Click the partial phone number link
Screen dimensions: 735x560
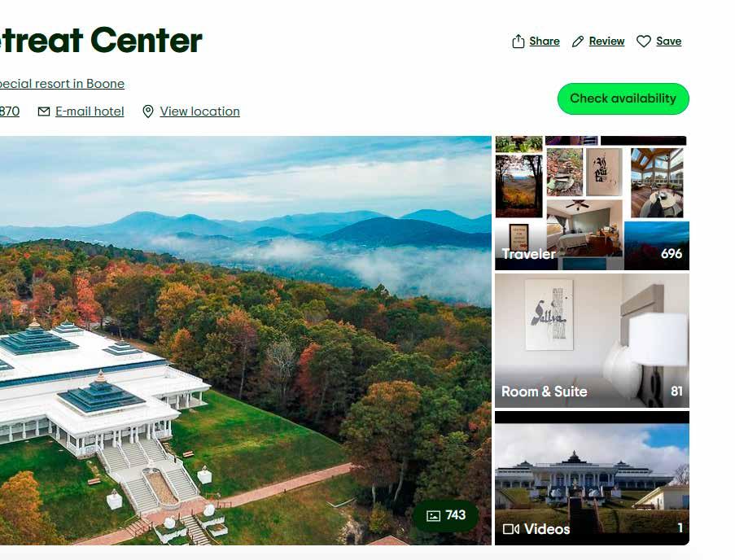click(x=10, y=112)
